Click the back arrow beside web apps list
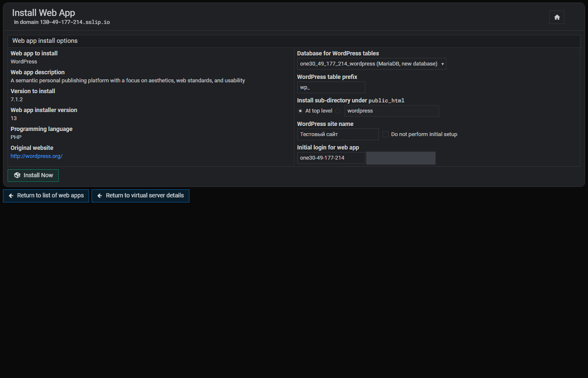Screen dimensions: 588x378 (x=11, y=196)
